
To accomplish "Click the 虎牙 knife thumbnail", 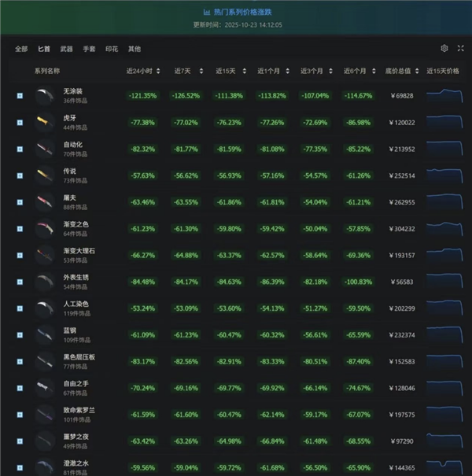I will (x=43, y=122).
